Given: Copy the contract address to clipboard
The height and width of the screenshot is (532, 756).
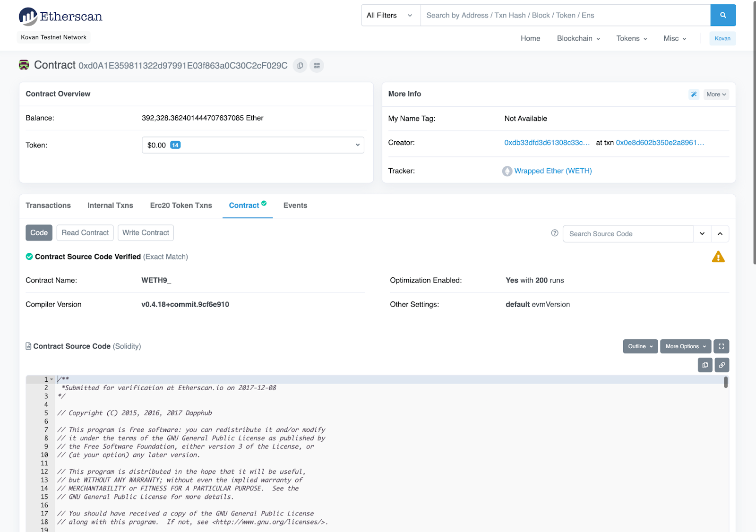Looking at the screenshot, I should tap(300, 65).
